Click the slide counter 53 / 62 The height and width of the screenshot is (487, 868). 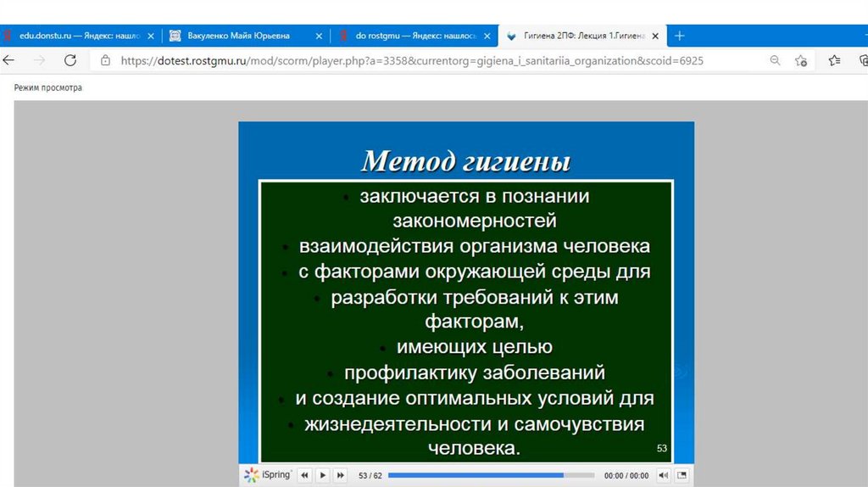click(370, 476)
